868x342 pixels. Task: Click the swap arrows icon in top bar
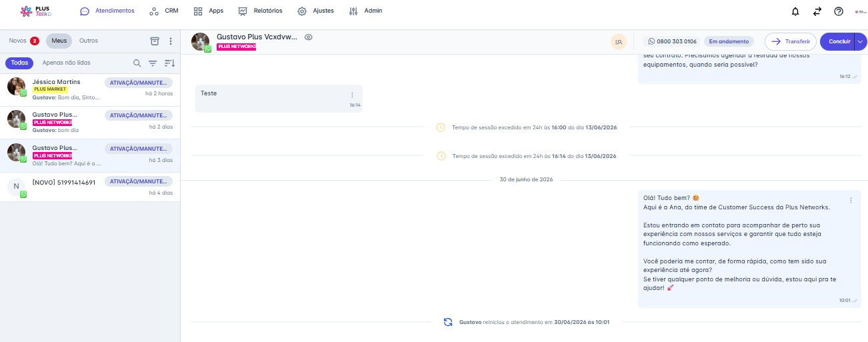817,11
